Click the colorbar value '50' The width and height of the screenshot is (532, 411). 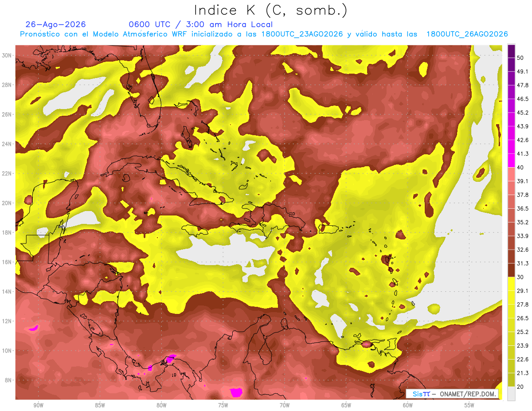(x=520, y=58)
